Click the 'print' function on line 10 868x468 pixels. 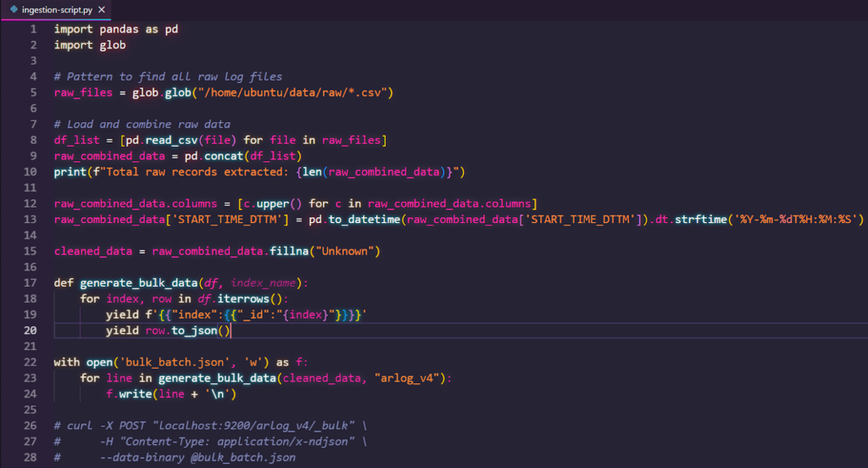[x=70, y=172]
